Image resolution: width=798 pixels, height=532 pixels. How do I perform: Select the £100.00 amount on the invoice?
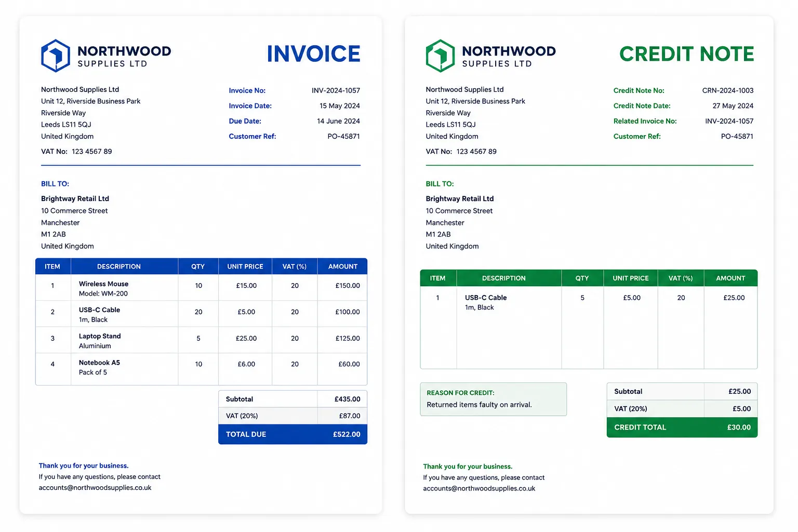[x=348, y=312]
